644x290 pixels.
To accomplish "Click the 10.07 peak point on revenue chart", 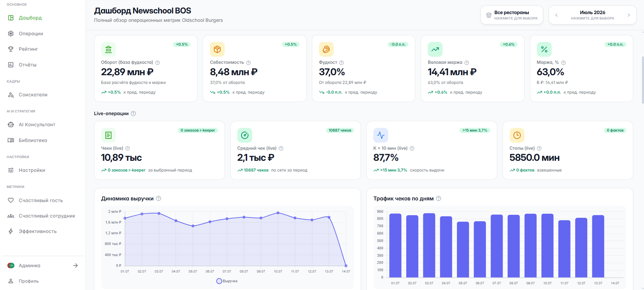I will (x=278, y=213).
